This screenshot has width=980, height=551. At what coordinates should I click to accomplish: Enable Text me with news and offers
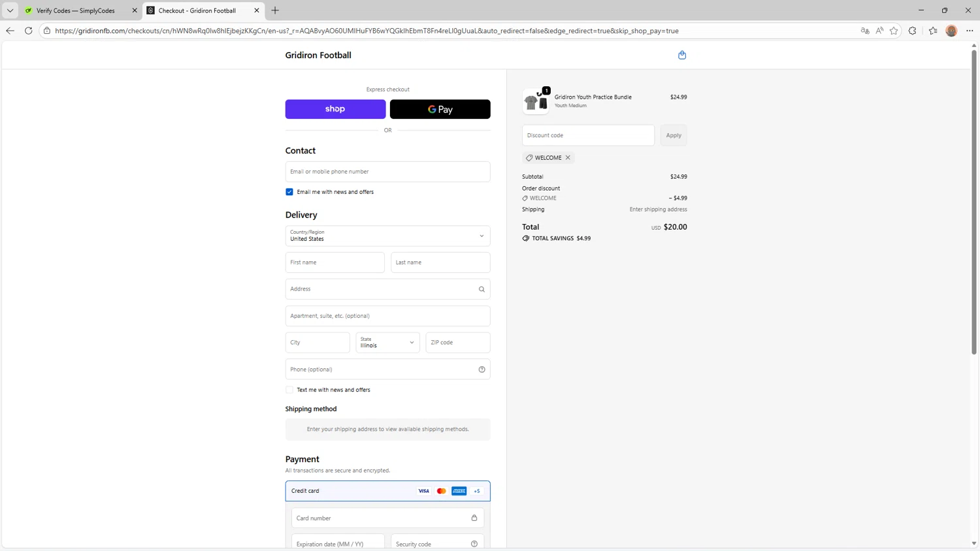tap(289, 390)
